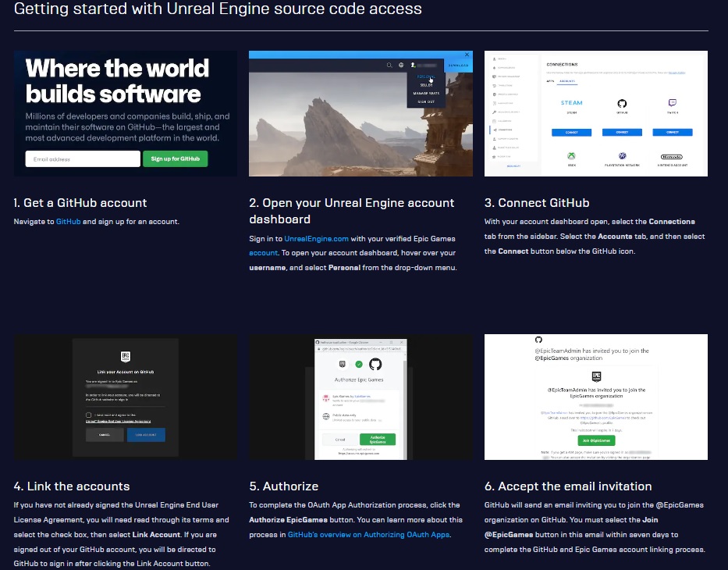
Task: Open the Unreal Engine End User License Agreement link
Action: click(119, 422)
